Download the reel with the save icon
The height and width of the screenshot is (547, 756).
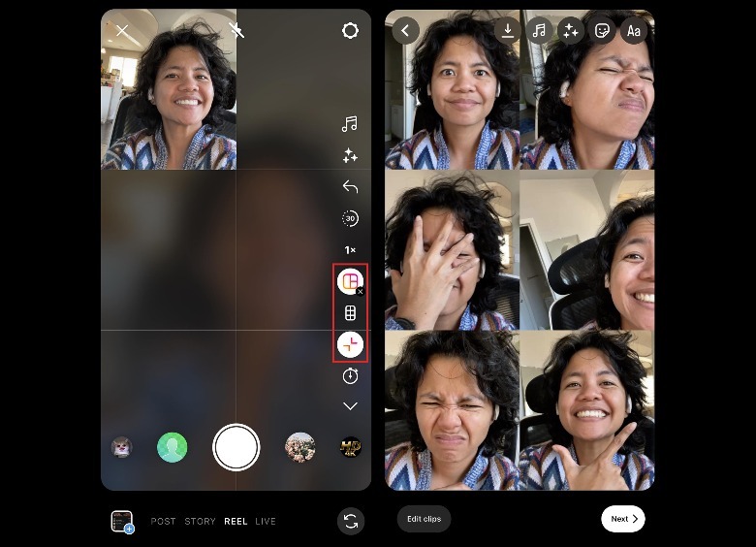click(x=507, y=31)
